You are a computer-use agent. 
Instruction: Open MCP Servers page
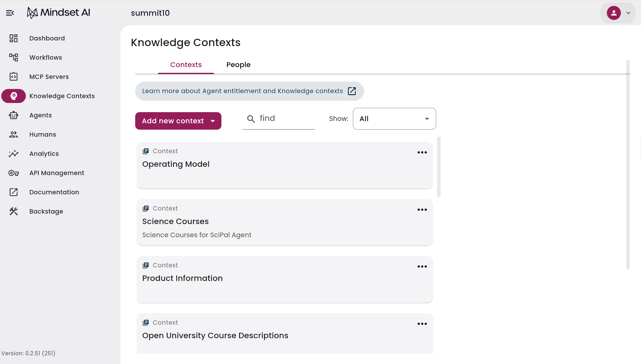tap(49, 77)
